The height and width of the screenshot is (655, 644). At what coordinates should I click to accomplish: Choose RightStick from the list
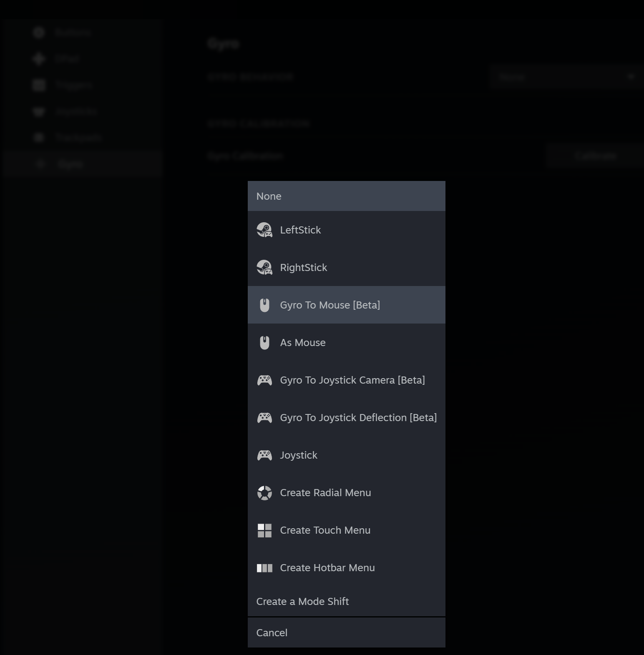[346, 267]
